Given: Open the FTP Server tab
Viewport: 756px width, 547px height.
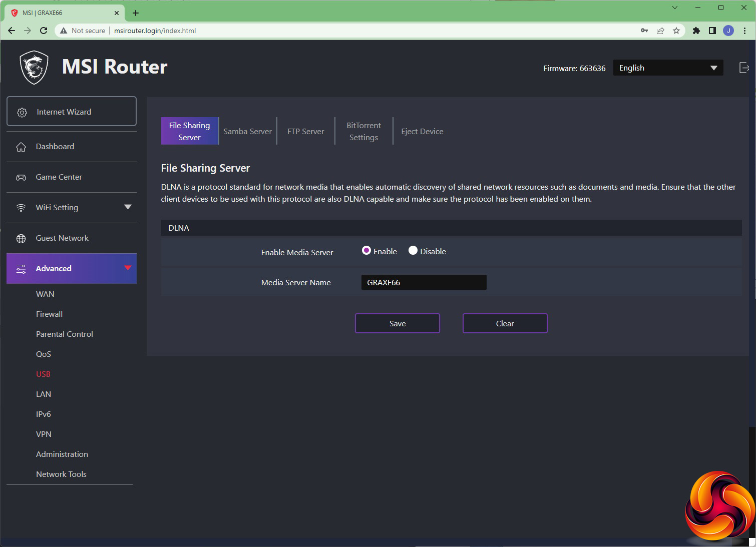Looking at the screenshot, I should 306,131.
